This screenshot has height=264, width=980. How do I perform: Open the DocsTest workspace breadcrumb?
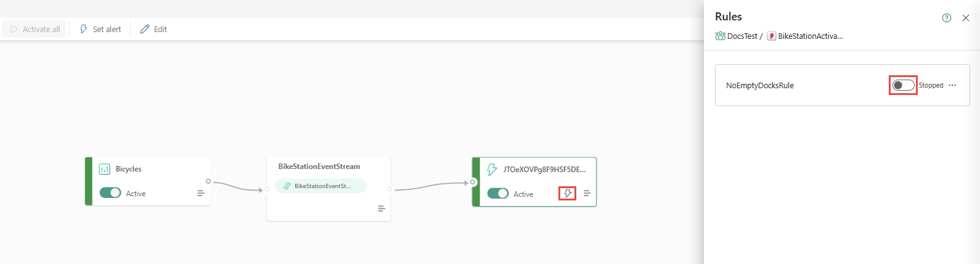pos(737,36)
